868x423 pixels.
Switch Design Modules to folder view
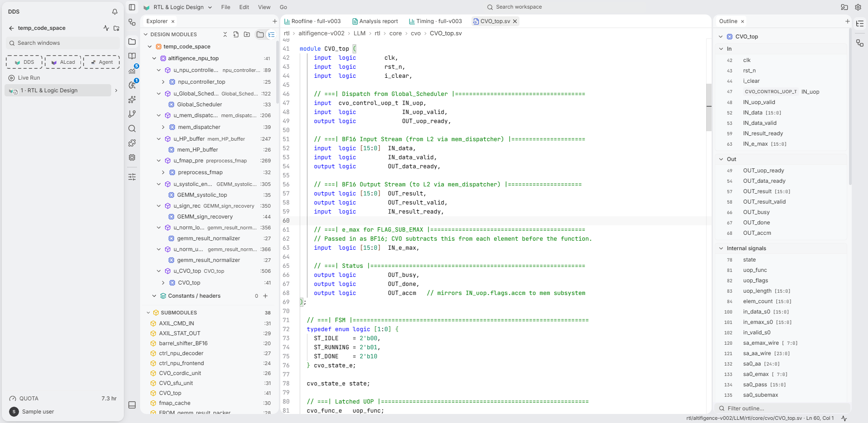(260, 34)
